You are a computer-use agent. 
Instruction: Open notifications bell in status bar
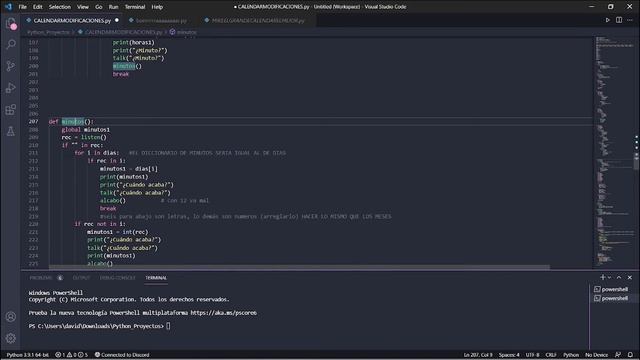[x=630, y=355]
